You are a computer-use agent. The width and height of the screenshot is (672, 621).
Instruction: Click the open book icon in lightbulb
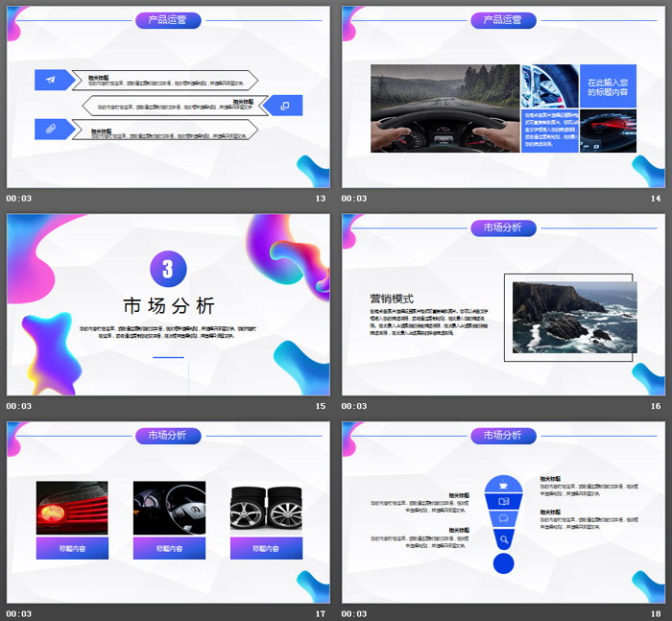(x=504, y=501)
